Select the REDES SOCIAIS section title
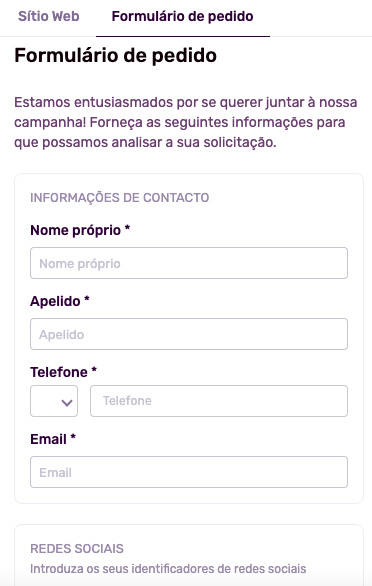Screen dimensions: 372x586 coord(77,549)
